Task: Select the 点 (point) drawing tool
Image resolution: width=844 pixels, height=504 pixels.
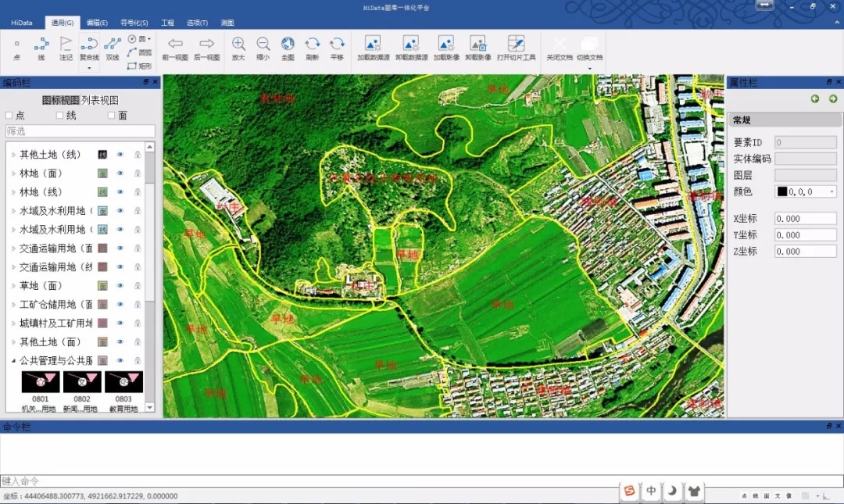Action: click(16, 48)
